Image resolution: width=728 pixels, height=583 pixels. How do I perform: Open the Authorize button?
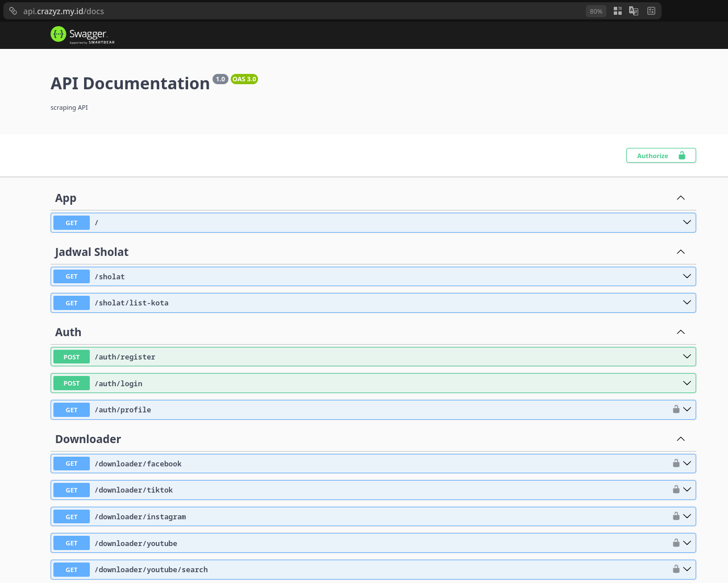[x=661, y=156]
